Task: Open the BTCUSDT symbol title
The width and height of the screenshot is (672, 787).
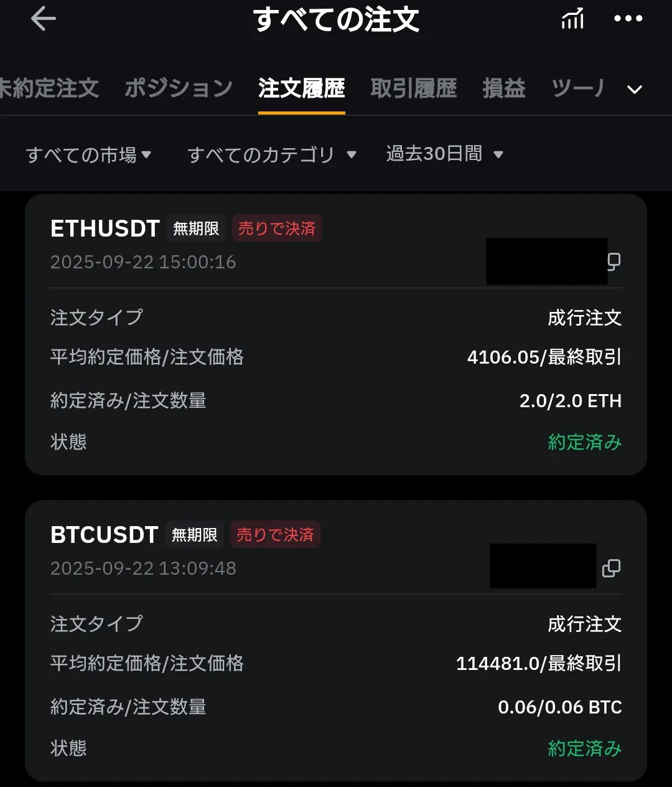Action: click(105, 535)
